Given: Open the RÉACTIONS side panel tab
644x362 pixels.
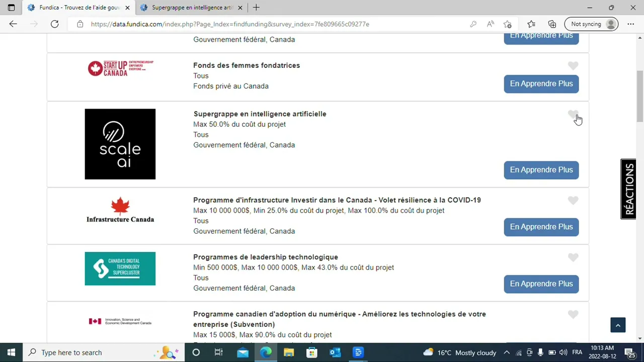Looking at the screenshot, I should [629, 189].
